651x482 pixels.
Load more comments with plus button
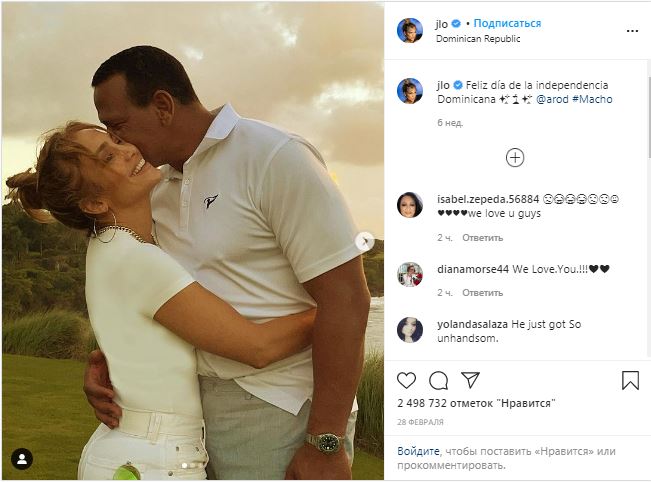coord(514,157)
